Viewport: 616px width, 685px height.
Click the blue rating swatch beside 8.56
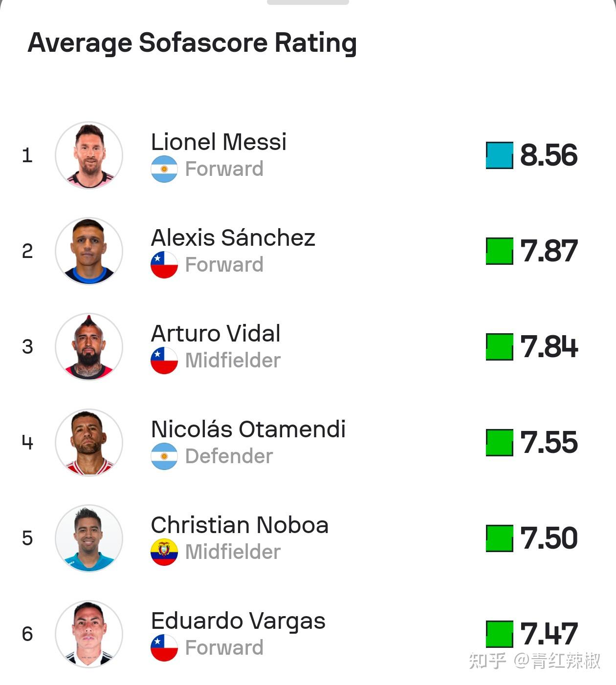[x=500, y=155]
